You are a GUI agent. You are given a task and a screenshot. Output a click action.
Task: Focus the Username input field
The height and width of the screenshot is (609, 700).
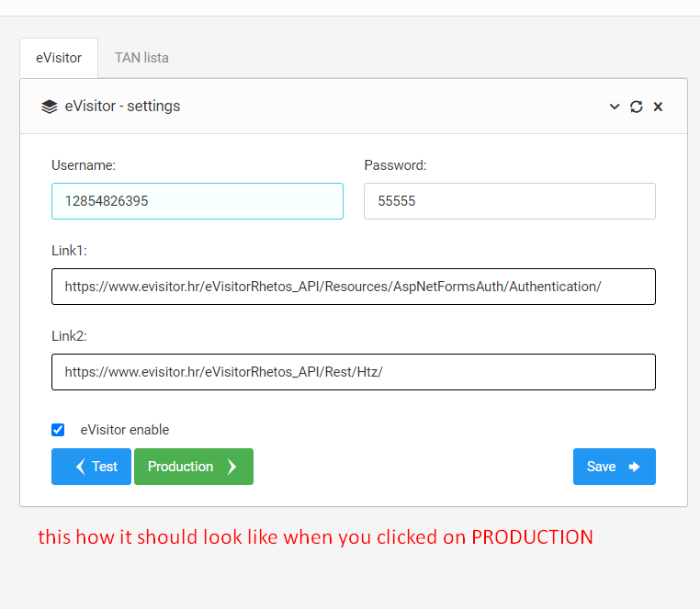point(198,201)
